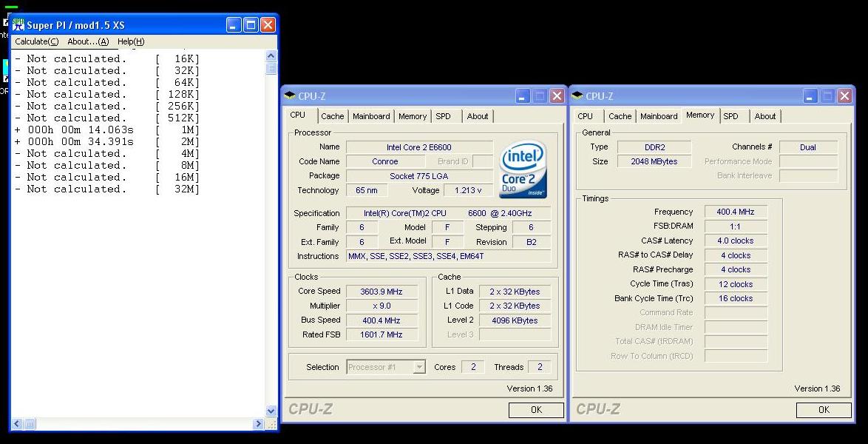Minimize the left CPU-Z window
Screen dimensions: 868x444
click(523, 96)
